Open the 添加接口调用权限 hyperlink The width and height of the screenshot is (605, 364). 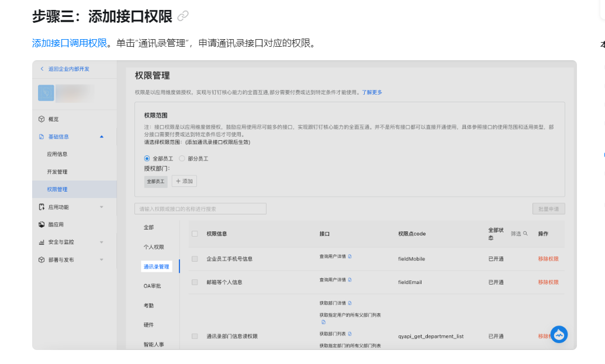pyautogui.click(x=70, y=43)
